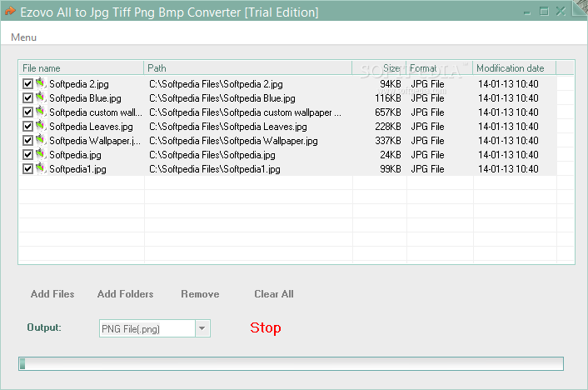Uncheck the Softpedia Leaves.jpg checkbox
The height and width of the screenshot is (390, 588).
coord(27,126)
